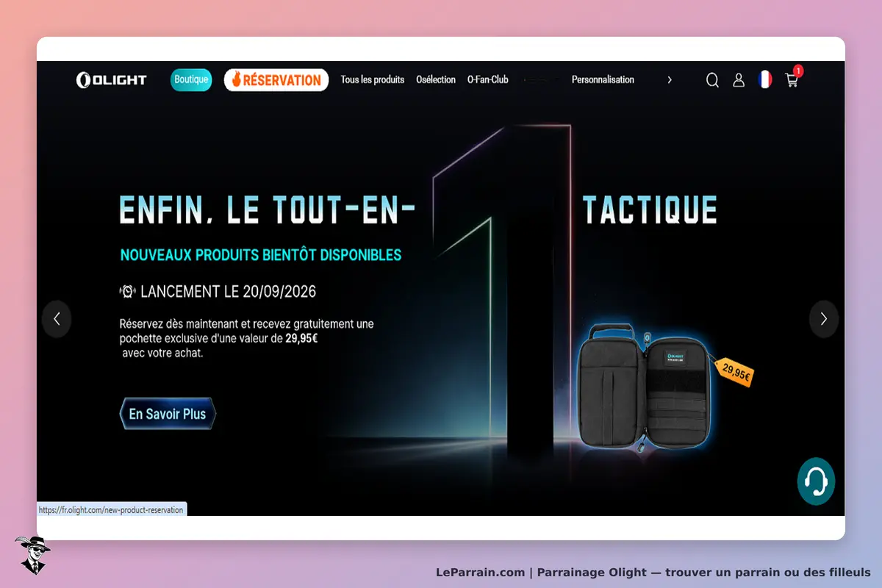
Task: Open the user account icon
Action: [x=739, y=80]
